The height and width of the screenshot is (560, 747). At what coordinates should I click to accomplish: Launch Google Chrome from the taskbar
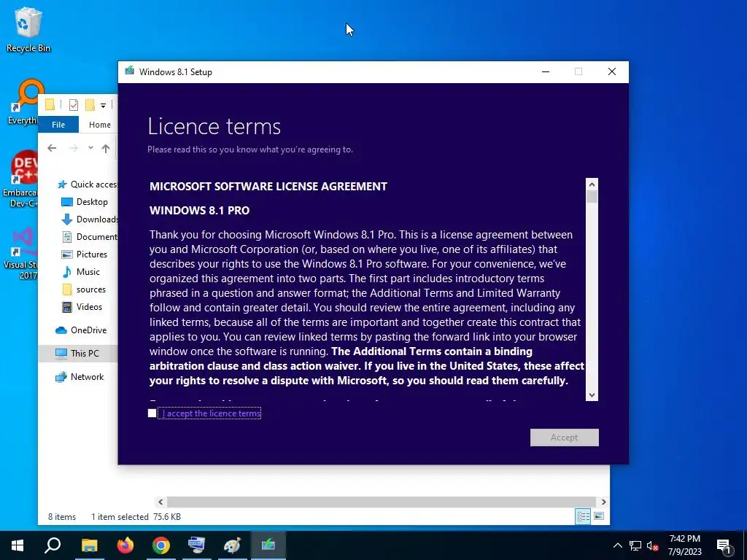(x=161, y=545)
